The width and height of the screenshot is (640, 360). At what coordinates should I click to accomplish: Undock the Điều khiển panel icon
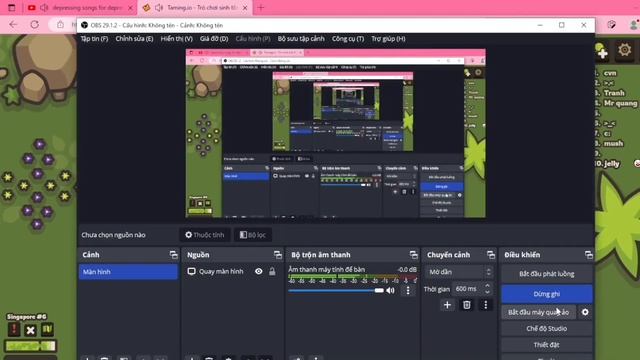[589, 255]
